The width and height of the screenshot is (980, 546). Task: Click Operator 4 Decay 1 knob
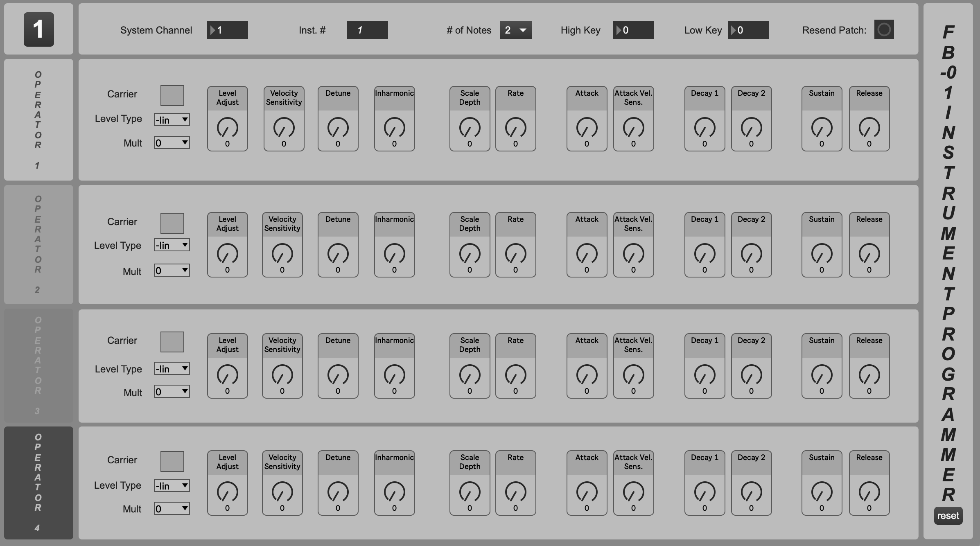(705, 492)
